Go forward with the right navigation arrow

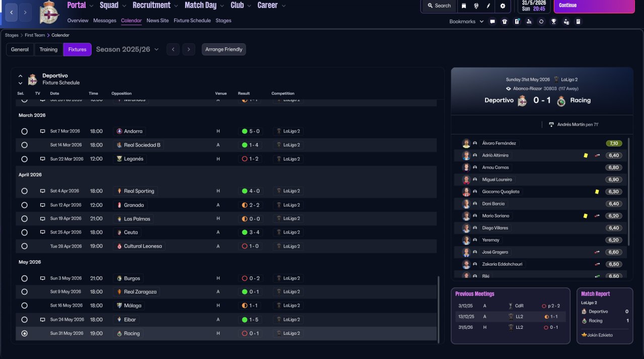click(x=26, y=12)
